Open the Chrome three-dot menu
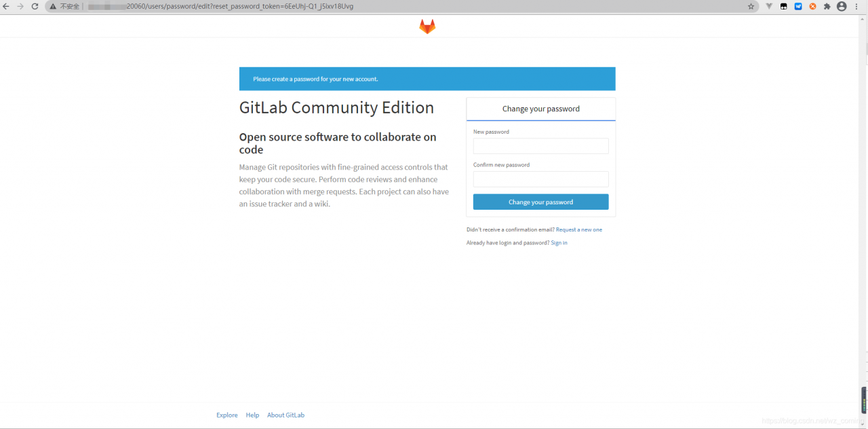 click(856, 6)
